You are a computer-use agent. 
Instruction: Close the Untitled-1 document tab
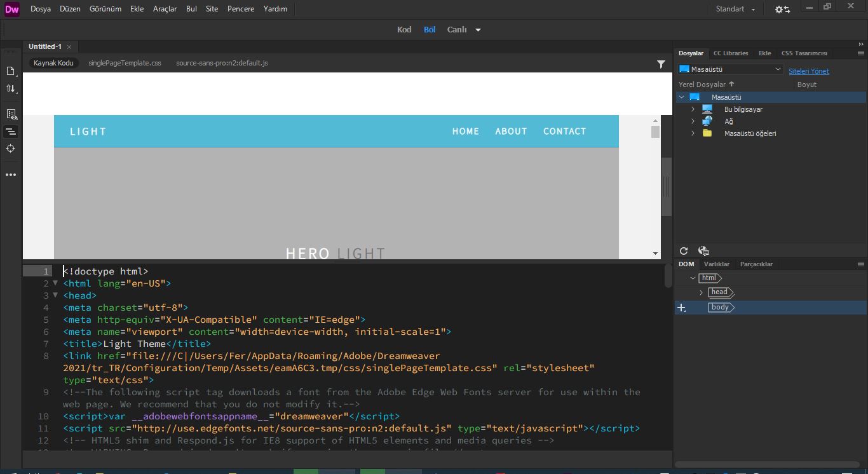pyautogui.click(x=69, y=47)
